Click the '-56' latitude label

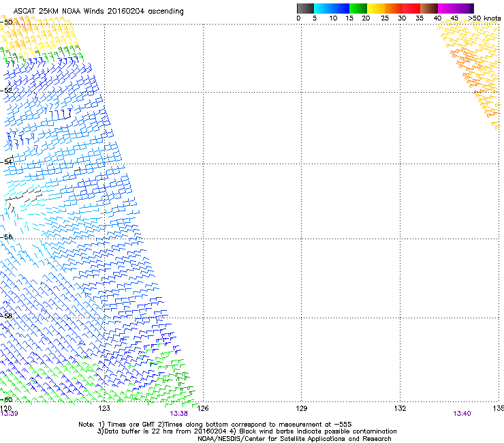(x=6, y=236)
